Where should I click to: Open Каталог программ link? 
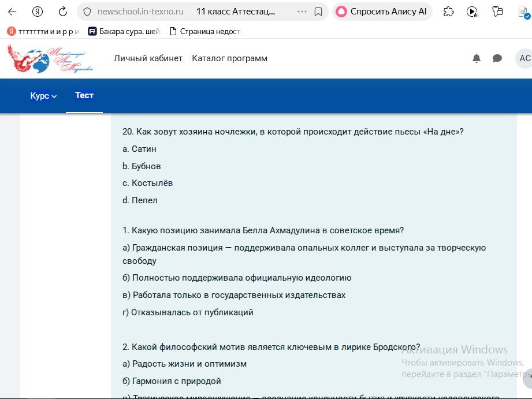coord(229,58)
